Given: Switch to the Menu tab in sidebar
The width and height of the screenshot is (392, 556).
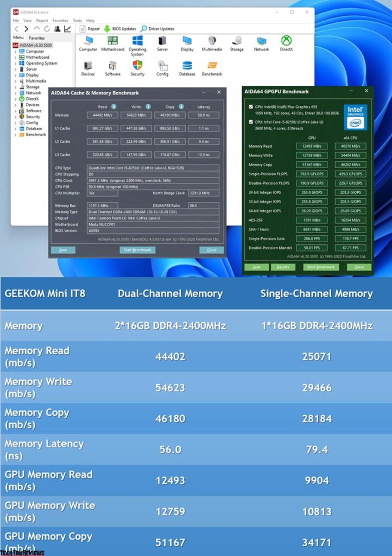Looking at the screenshot, I should pyautogui.click(x=18, y=37).
